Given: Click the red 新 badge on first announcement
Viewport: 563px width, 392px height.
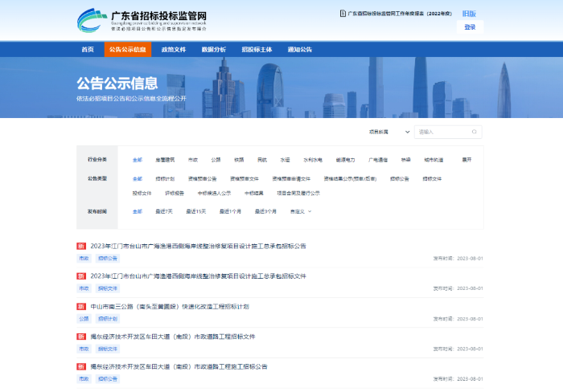Looking at the screenshot, I should (x=81, y=246).
